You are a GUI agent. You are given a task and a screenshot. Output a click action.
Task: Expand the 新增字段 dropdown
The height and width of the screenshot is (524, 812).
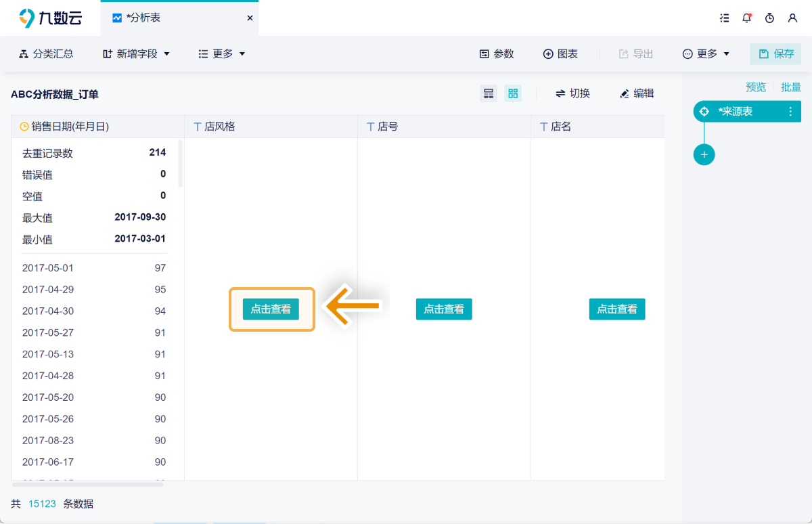click(136, 54)
